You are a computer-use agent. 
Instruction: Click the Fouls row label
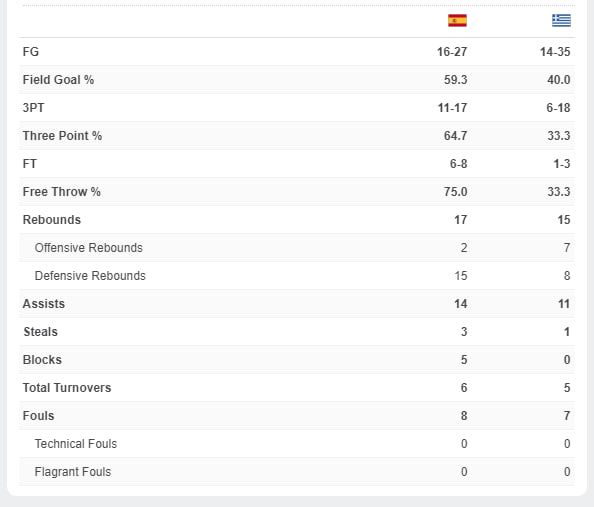click(x=38, y=416)
